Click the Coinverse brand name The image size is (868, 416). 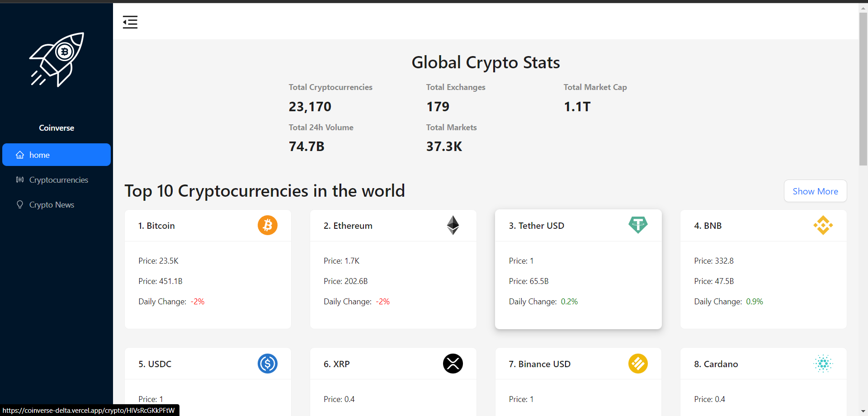pos(57,128)
